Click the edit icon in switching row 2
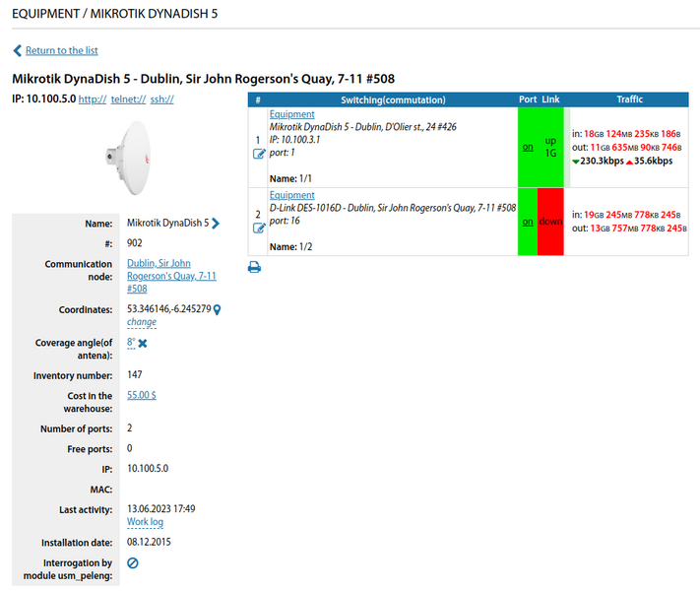 coord(259,229)
